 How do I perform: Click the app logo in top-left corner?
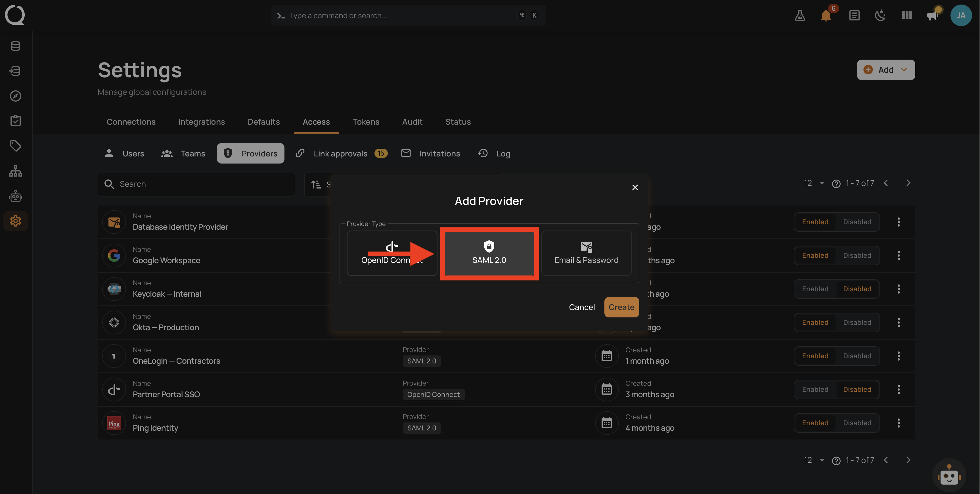15,15
